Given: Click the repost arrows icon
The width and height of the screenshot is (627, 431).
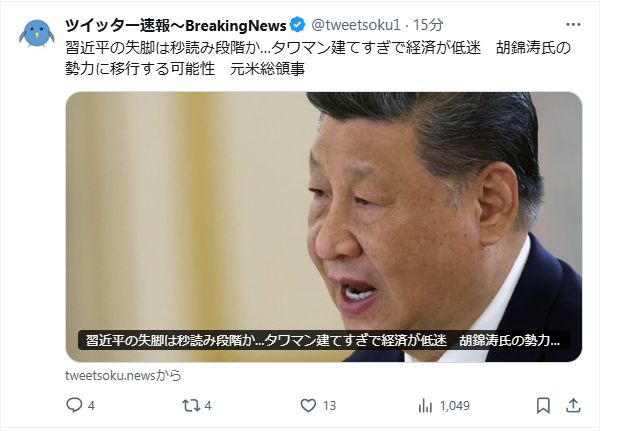Looking at the screenshot, I should (x=191, y=405).
